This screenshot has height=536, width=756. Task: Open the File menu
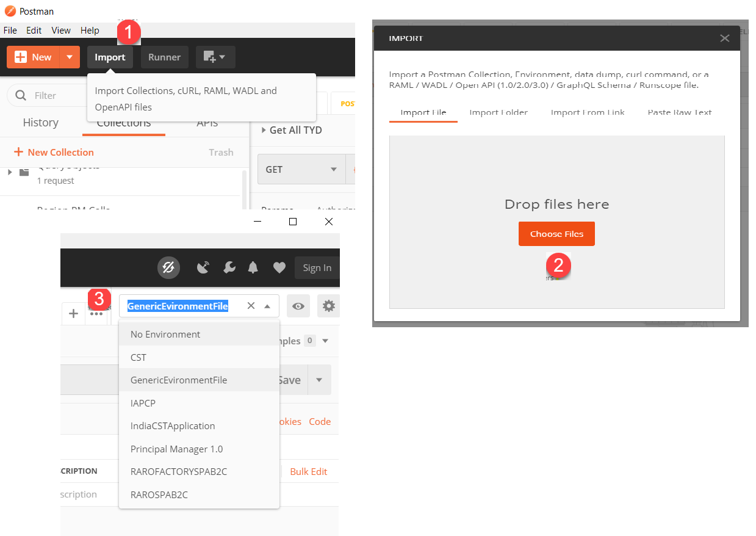(x=10, y=30)
